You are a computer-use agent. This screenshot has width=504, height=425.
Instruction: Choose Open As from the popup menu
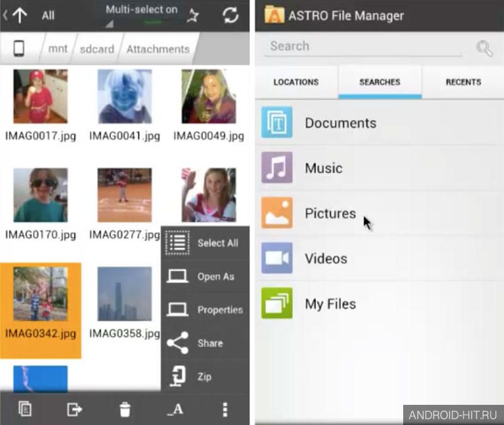point(205,276)
